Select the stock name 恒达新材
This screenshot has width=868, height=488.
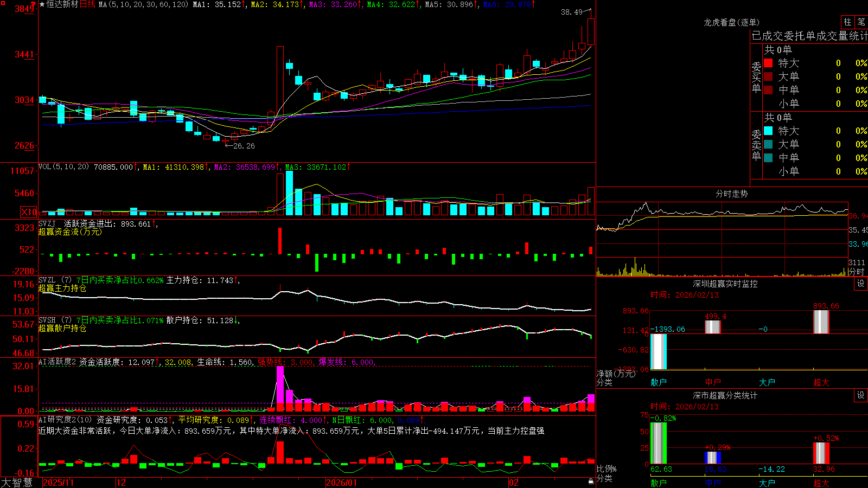coord(62,4)
